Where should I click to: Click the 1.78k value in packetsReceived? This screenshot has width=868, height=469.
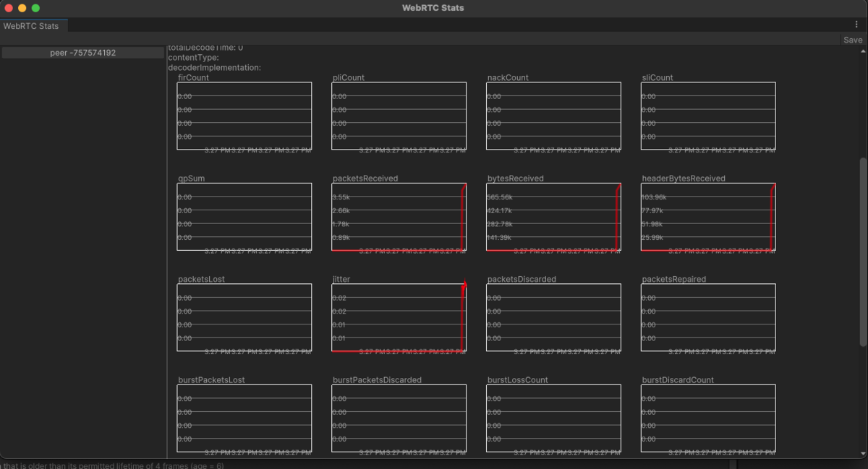click(341, 224)
